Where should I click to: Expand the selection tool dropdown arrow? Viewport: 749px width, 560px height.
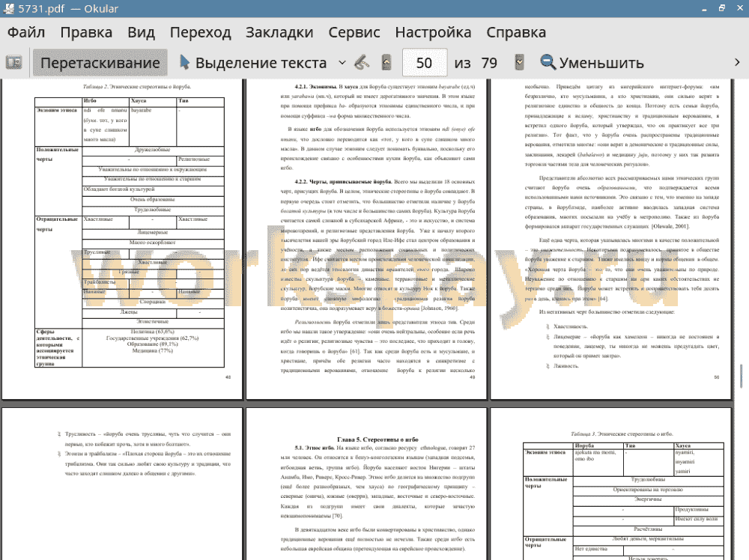pos(342,63)
